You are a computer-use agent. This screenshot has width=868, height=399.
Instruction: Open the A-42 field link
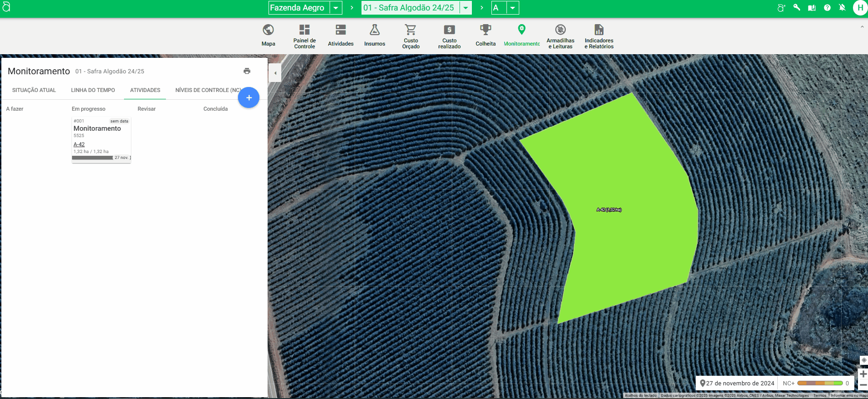pyautogui.click(x=79, y=144)
